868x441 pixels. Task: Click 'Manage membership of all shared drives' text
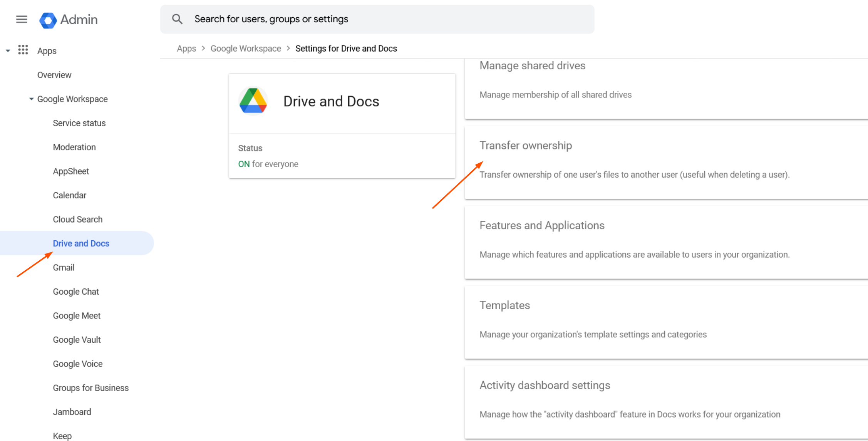pos(555,95)
